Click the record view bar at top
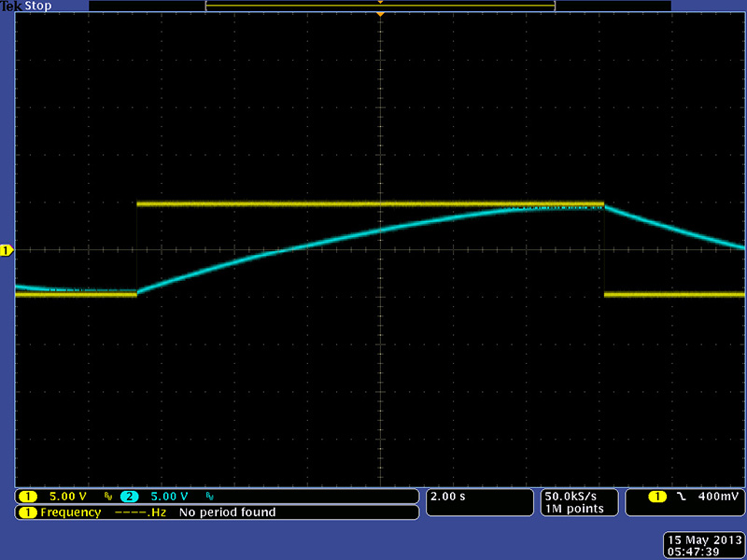The width and height of the screenshot is (747, 560). pos(380,6)
